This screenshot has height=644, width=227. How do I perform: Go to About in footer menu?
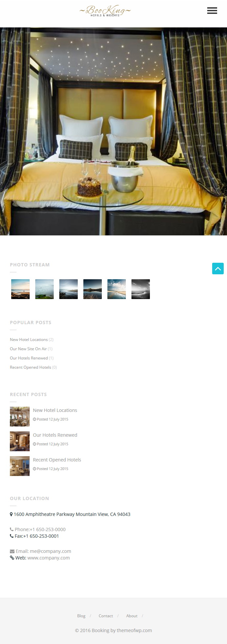click(x=132, y=616)
